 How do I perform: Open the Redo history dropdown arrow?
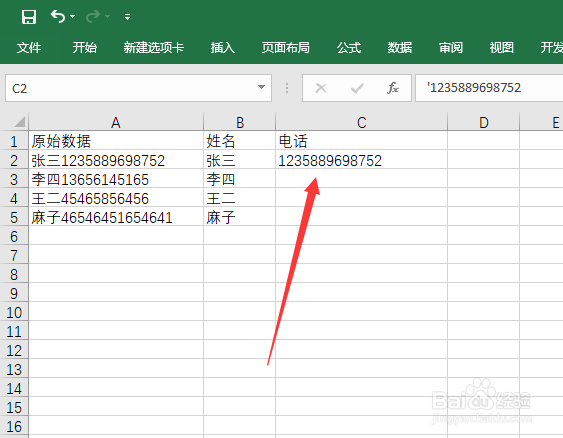pyautogui.click(x=108, y=17)
